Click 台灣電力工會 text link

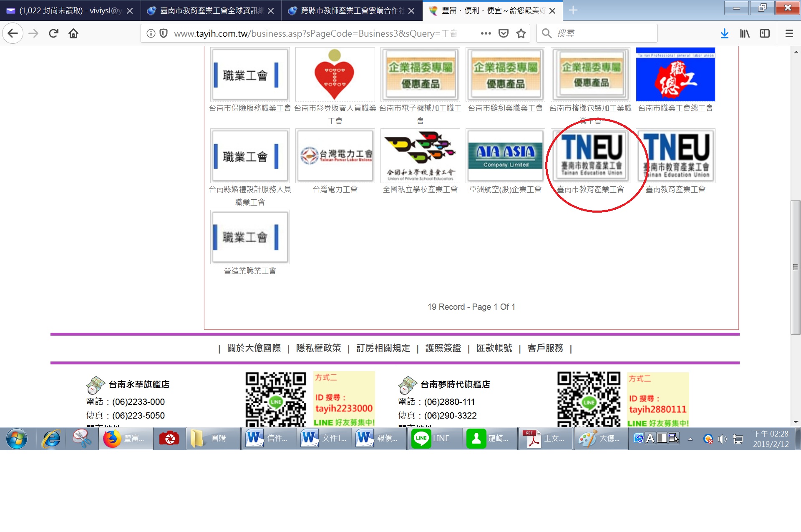[x=335, y=189]
